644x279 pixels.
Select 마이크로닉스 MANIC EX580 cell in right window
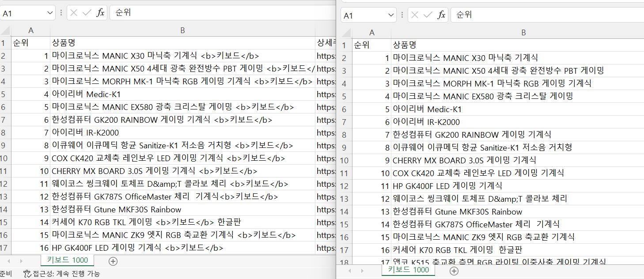(x=517, y=96)
